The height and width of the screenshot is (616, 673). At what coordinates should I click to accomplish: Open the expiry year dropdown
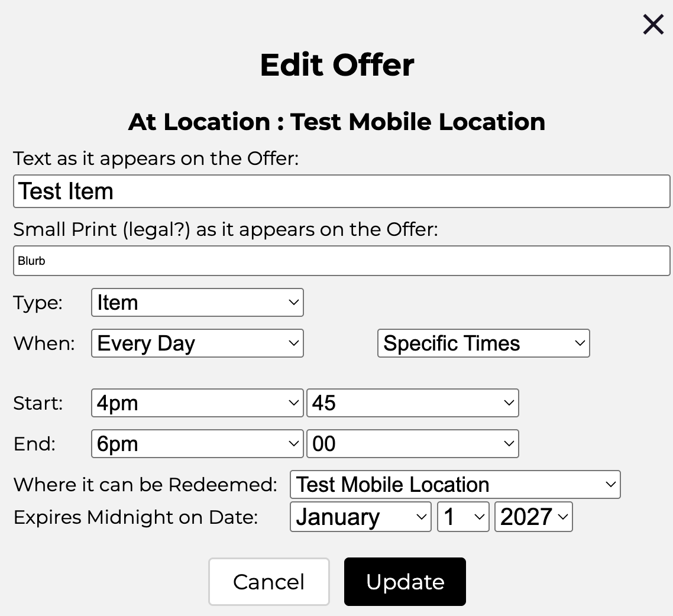pos(533,517)
